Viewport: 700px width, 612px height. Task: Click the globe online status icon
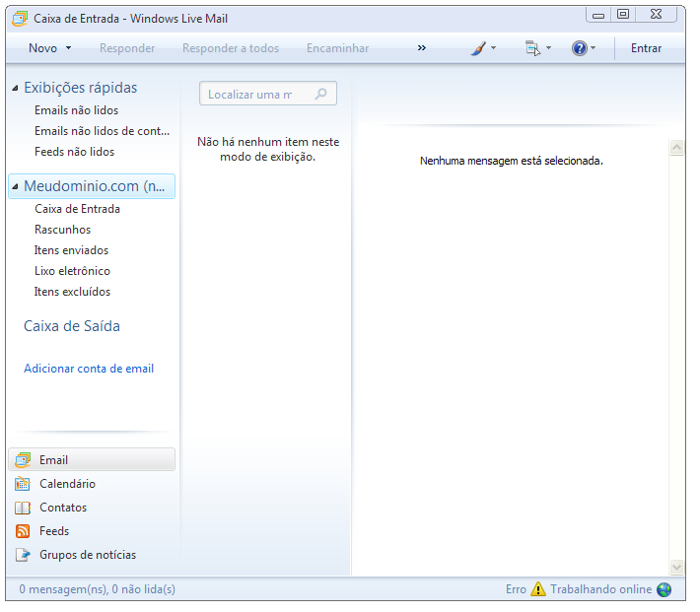click(x=665, y=589)
